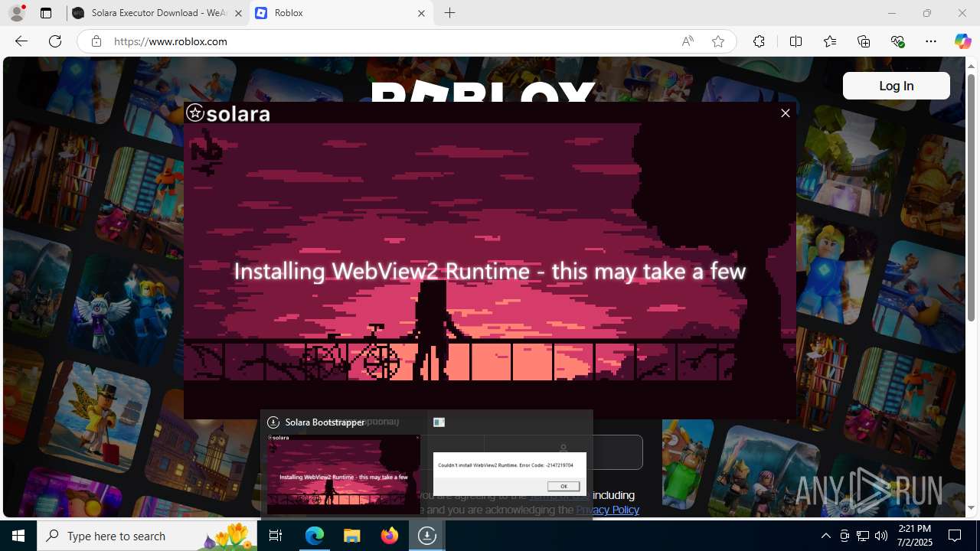Open the taskbar clock and date
The height and width of the screenshot is (551, 980).
click(914, 536)
